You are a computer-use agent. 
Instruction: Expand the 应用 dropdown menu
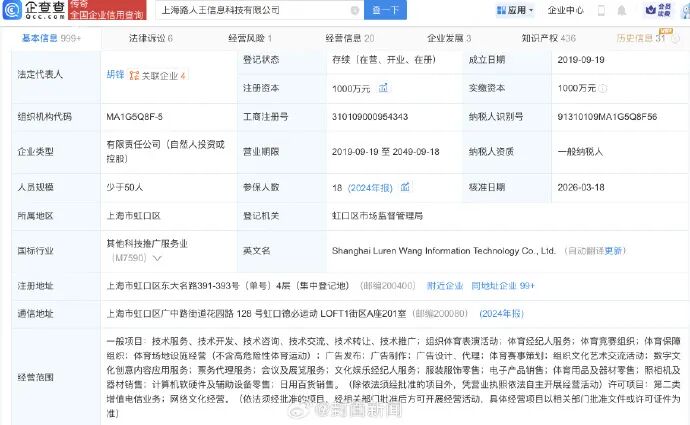(x=515, y=10)
